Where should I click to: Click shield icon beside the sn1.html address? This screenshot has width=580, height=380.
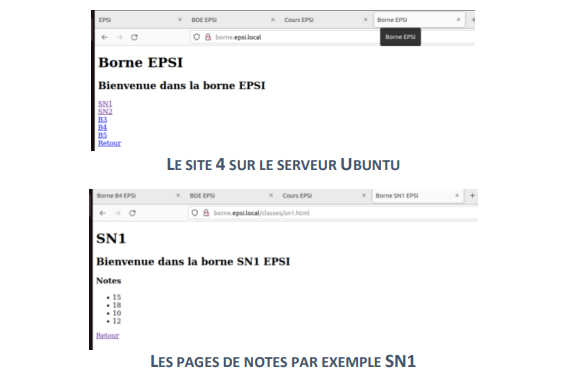(195, 213)
